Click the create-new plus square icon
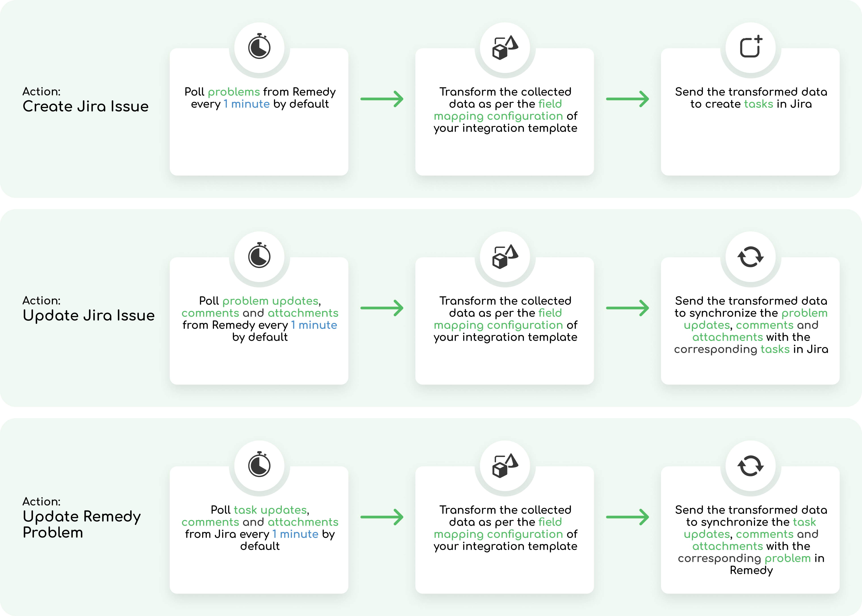Viewport: 862px width, 616px height. point(751,47)
